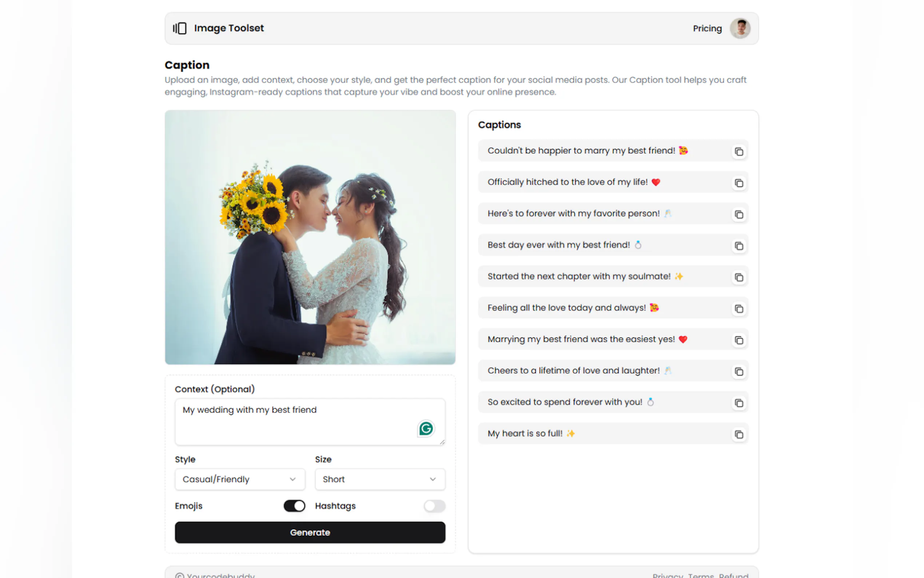Open the user profile avatar
The width and height of the screenshot is (924, 578).
click(x=740, y=28)
